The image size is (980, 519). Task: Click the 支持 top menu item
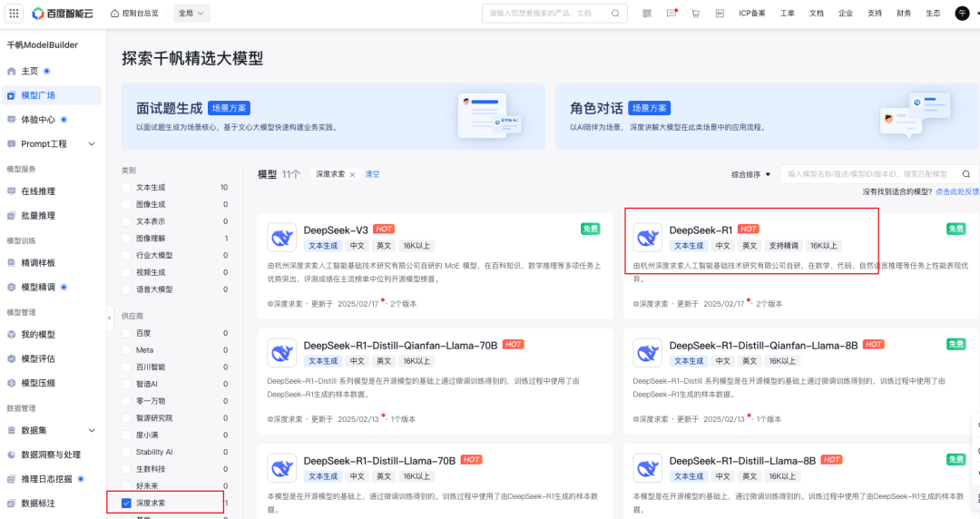[875, 13]
